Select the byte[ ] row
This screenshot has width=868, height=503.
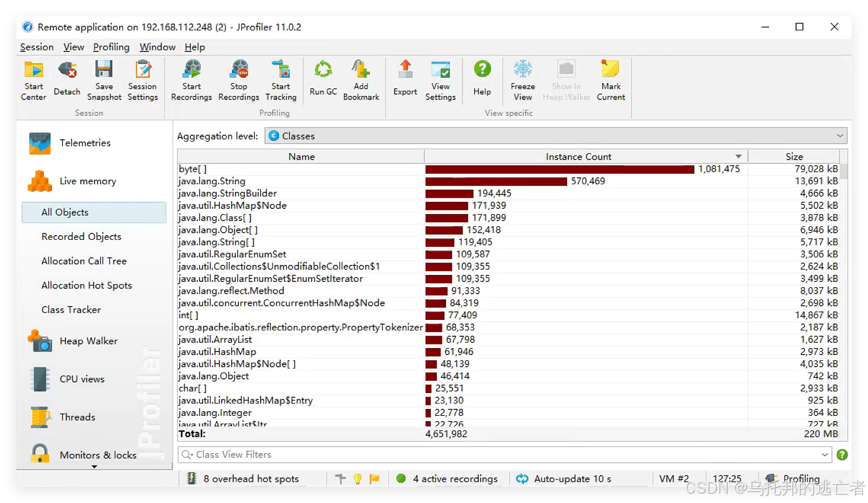point(509,169)
